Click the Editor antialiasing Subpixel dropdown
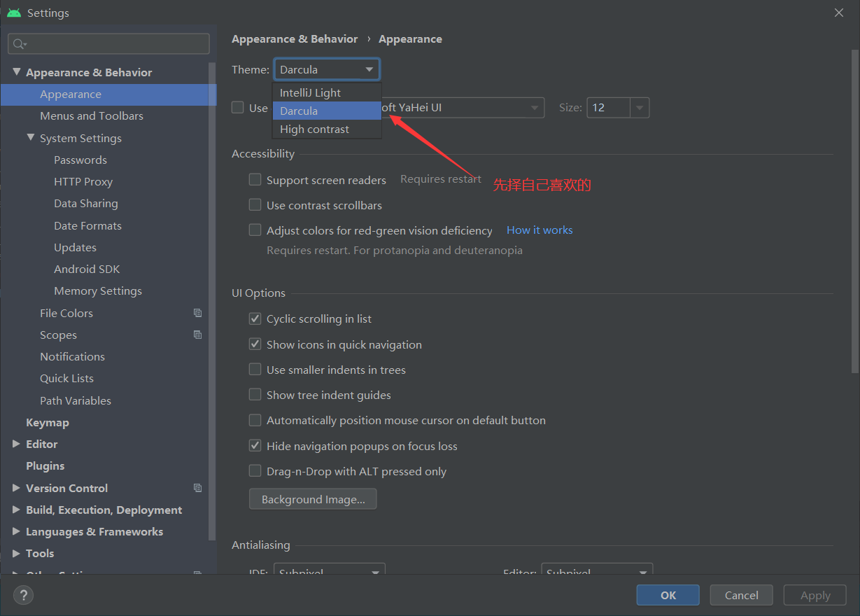The width and height of the screenshot is (860, 616). click(597, 570)
